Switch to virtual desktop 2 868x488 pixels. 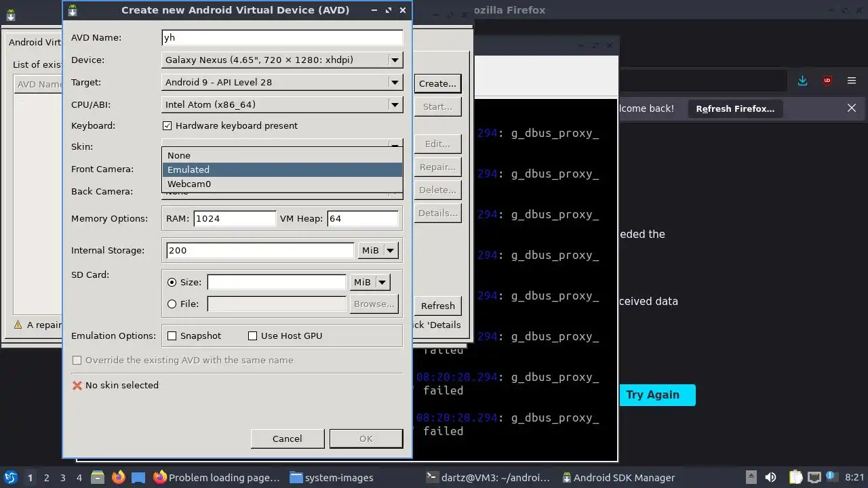[46, 478]
